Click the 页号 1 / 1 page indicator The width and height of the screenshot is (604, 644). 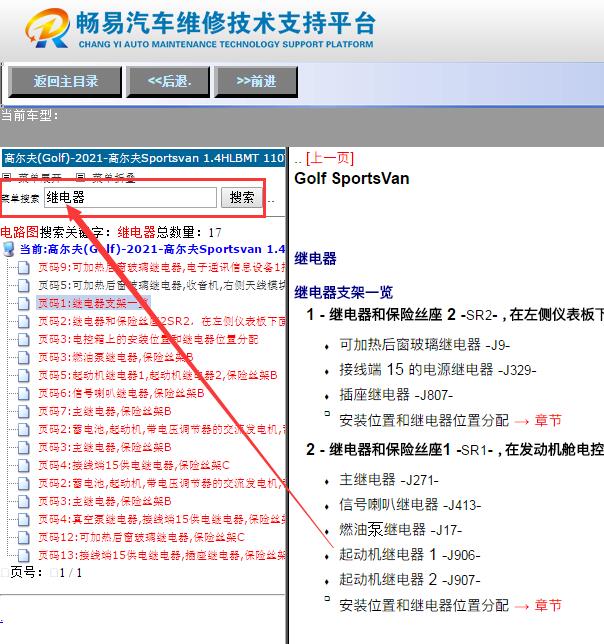(46, 573)
